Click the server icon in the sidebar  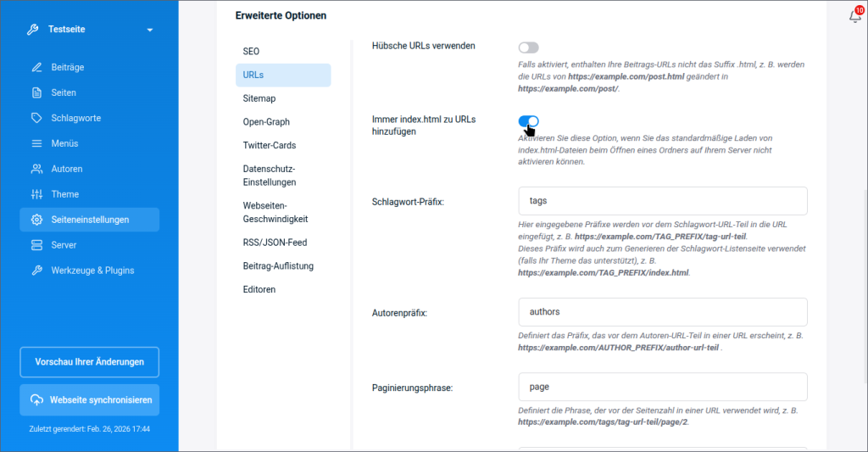click(x=36, y=245)
